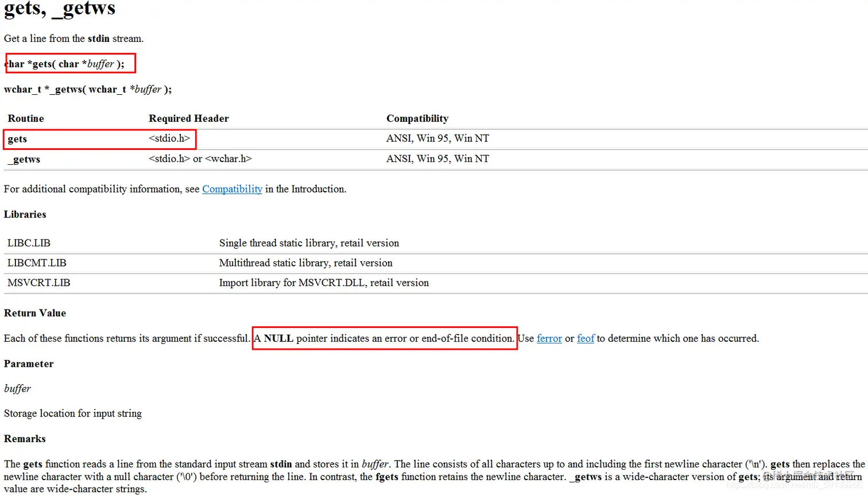Viewport: 868px width, 495px height.
Task: Click the 'gets, _getws' page heading
Action: pyautogui.click(x=60, y=8)
